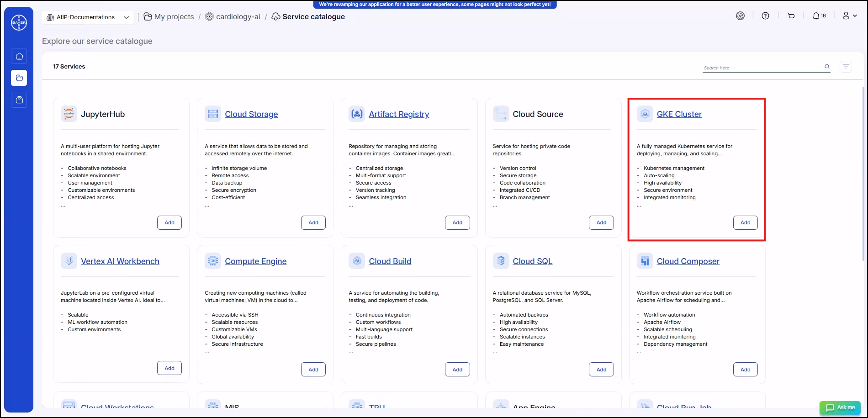Open the help question mark icon
Viewport: 868px width, 418px height.
pos(765,16)
